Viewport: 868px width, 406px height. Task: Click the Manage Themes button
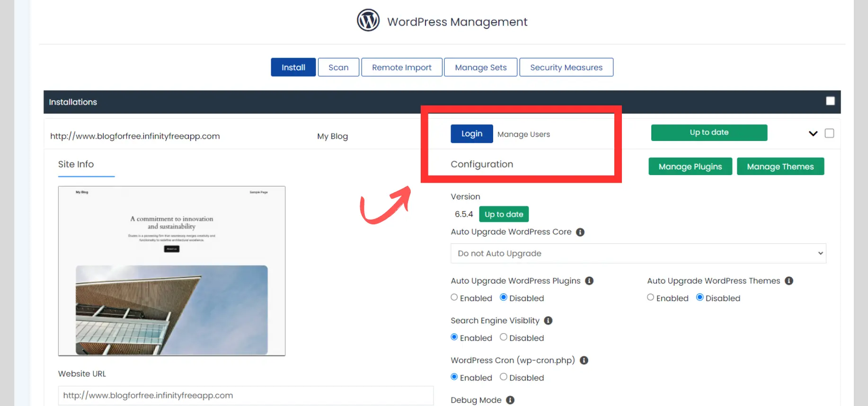click(x=780, y=167)
